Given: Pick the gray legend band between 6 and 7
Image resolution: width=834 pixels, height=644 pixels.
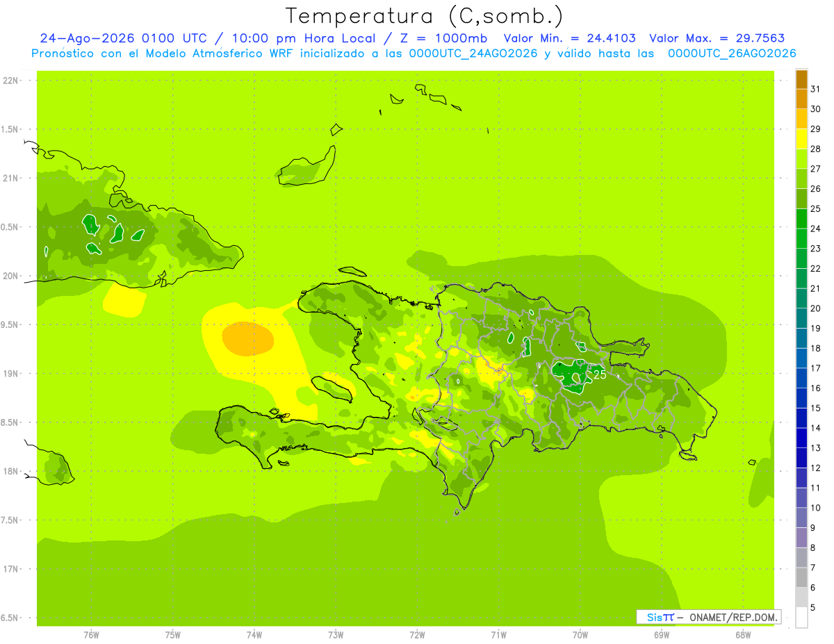Looking at the screenshot, I should [801, 577].
